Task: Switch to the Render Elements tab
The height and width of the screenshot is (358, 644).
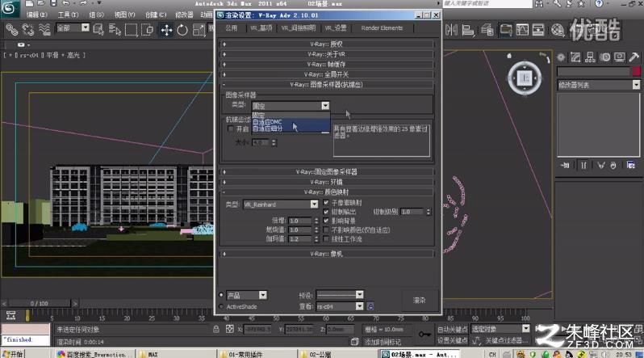Action: [382, 28]
